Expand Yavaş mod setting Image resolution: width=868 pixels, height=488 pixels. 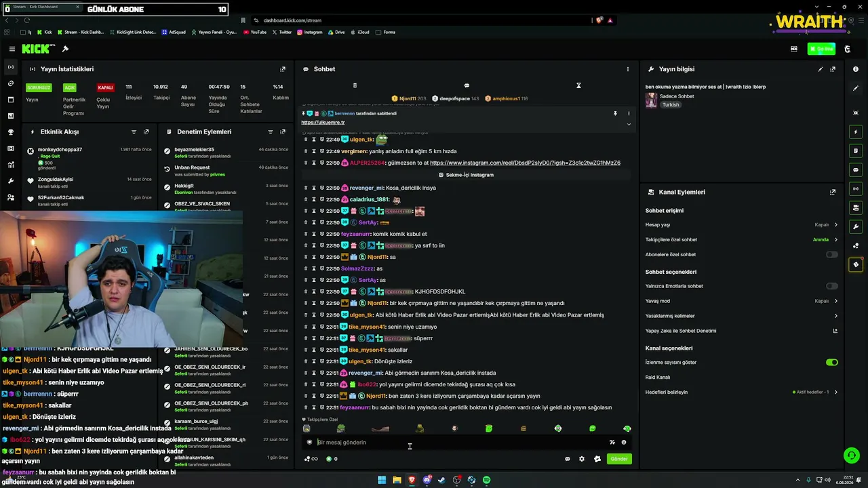[741, 301]
